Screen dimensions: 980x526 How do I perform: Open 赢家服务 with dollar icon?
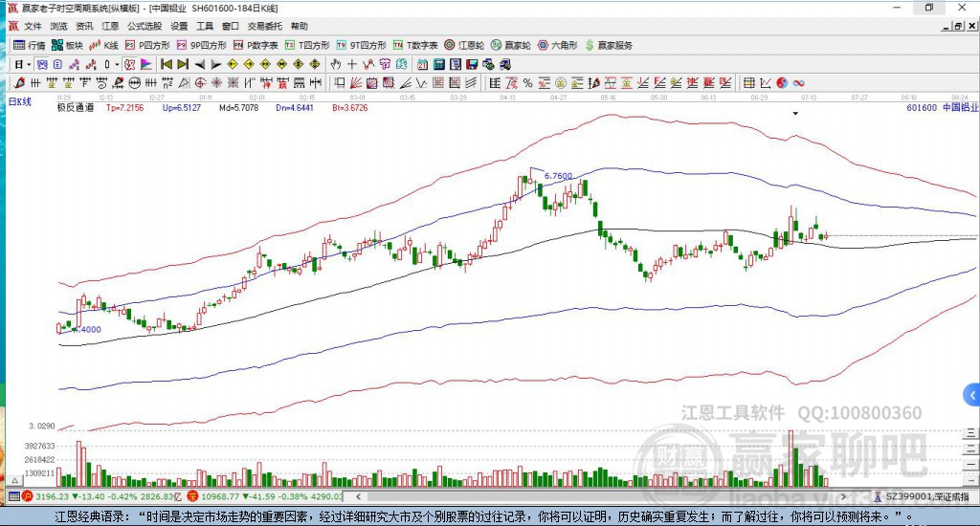click(609, 45)
